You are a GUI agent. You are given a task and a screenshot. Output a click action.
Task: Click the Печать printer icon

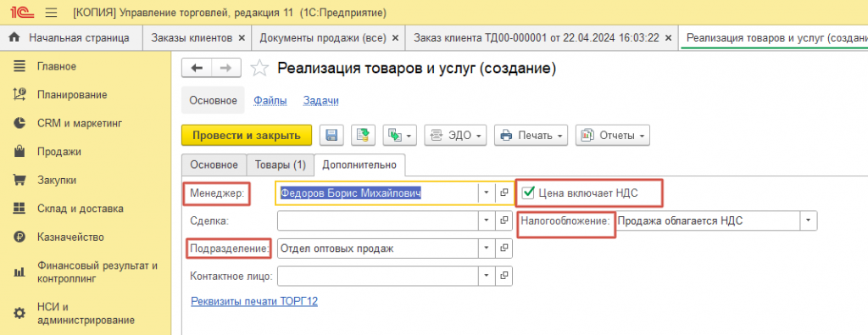coord(506,136)
